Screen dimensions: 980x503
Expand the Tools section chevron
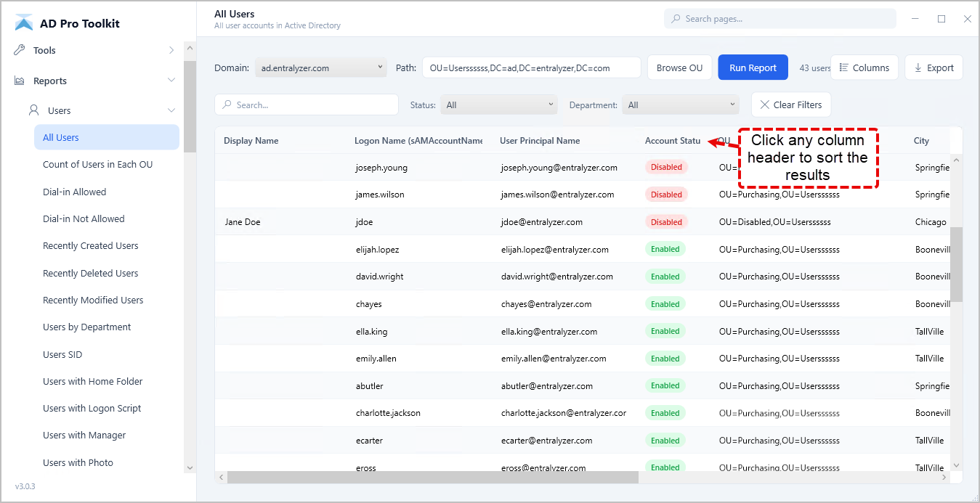pyautogui.click(x=171, y=49)
